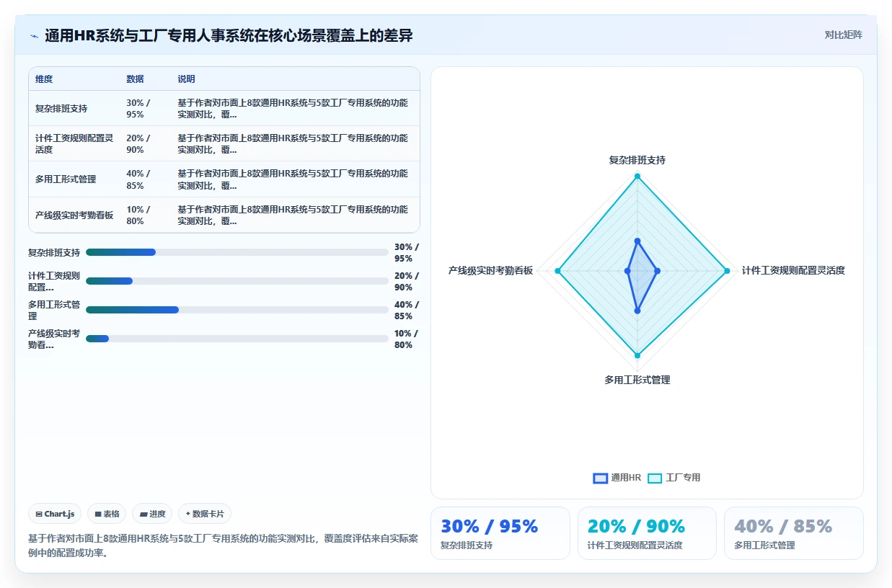Toggle the 通用HR legend swatch
The height and width of the screenshot is (588, 892).
tap(600, 478)
